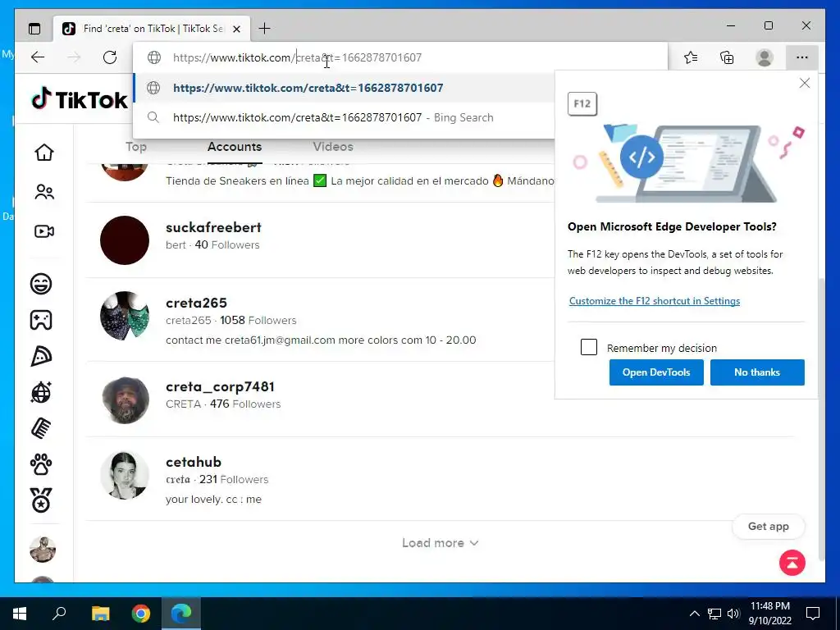Screen dimensions: 840x630
Task: Select the Beauty comb category icon
Action: coord(41,428)
